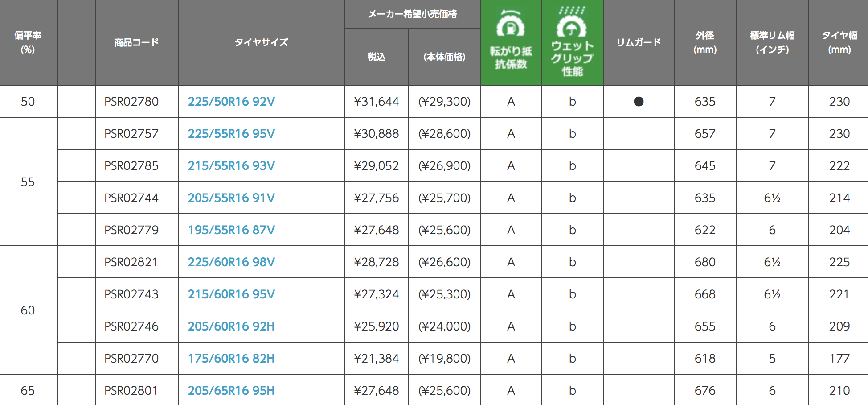Click base price (¥26,900)
This screenshot has height=405, width=868.
444,166
